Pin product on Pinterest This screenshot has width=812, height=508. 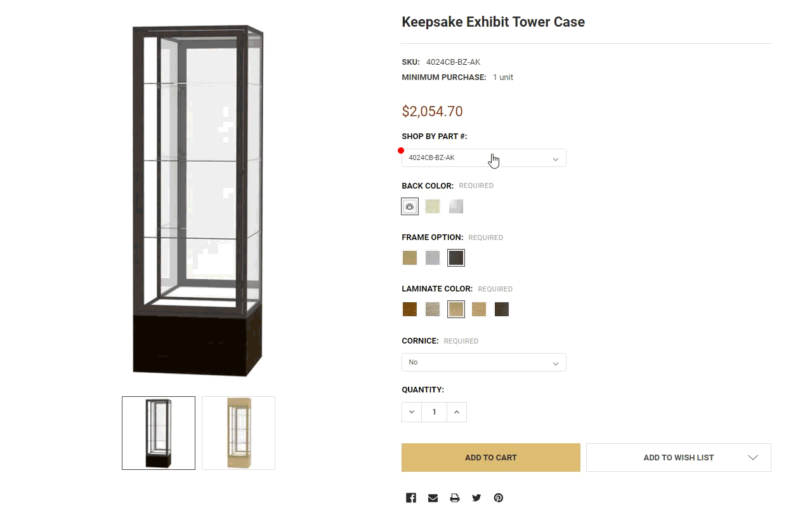(x=499, y=498)
